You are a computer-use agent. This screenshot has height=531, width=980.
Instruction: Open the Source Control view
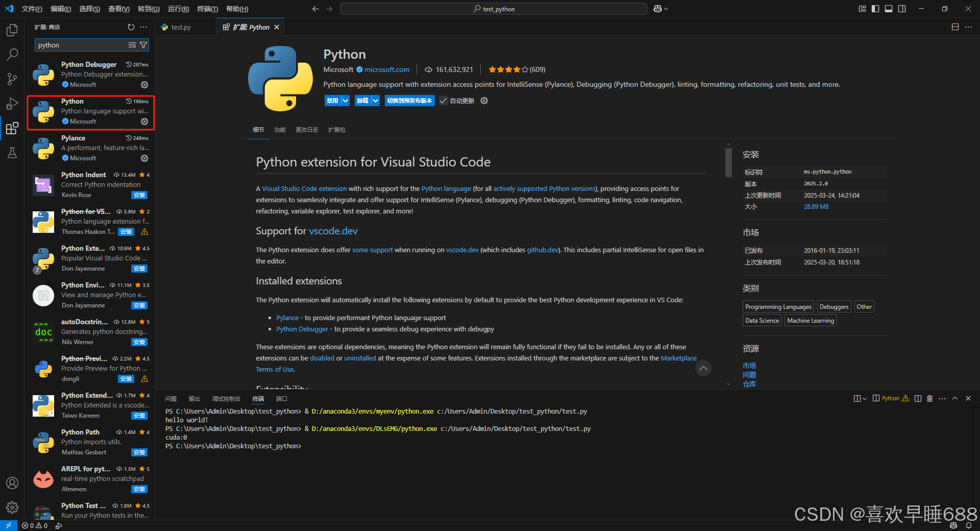12,79
